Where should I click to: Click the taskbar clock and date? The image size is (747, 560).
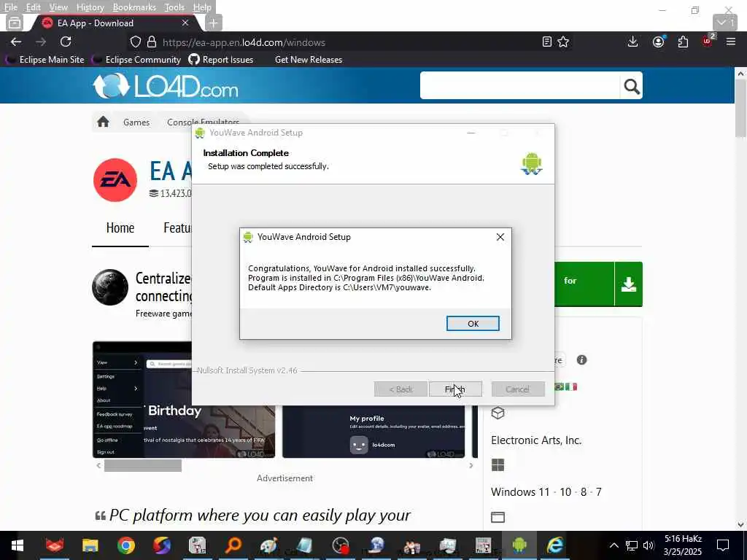coord(683,545)
